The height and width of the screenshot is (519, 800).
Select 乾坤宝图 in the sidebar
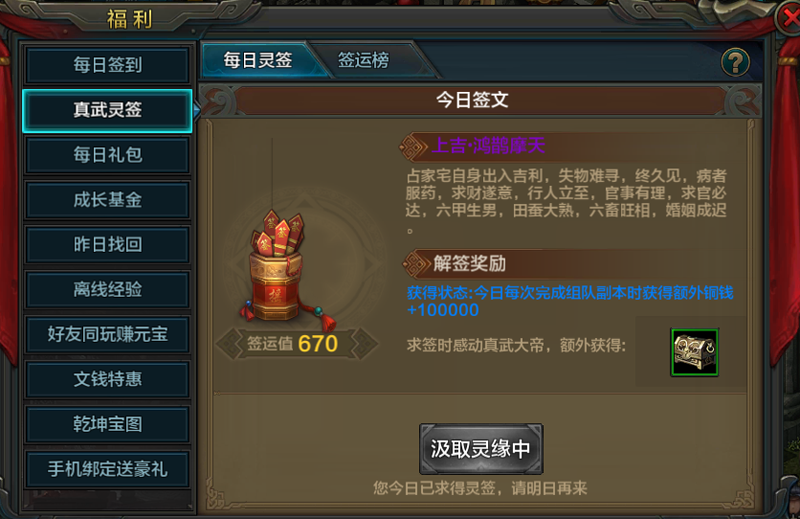[x=108, y=424]
